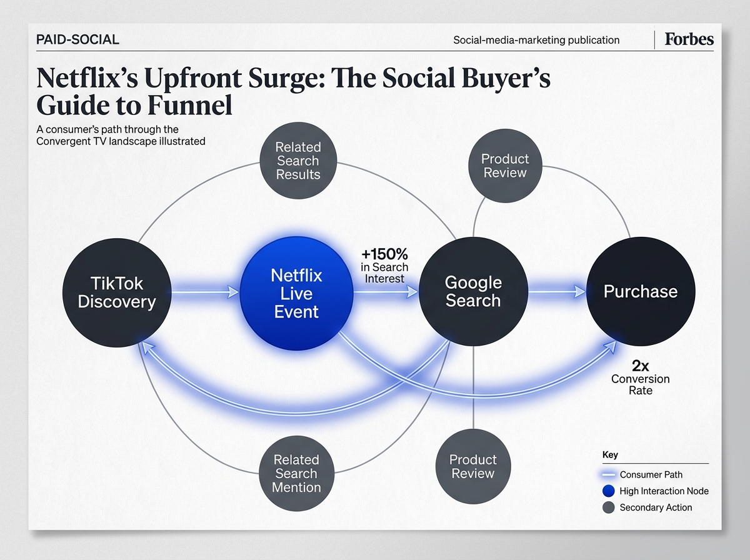Screen dimensions: 750x560
Task: Click the 2x Conversion Rate label
Action: click(641, 378)
